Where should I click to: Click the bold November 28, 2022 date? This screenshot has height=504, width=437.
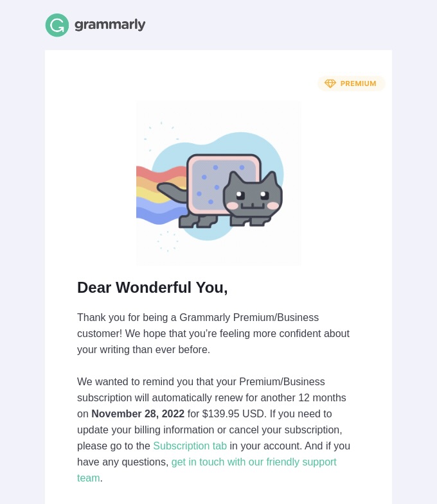tap(138, 413)
